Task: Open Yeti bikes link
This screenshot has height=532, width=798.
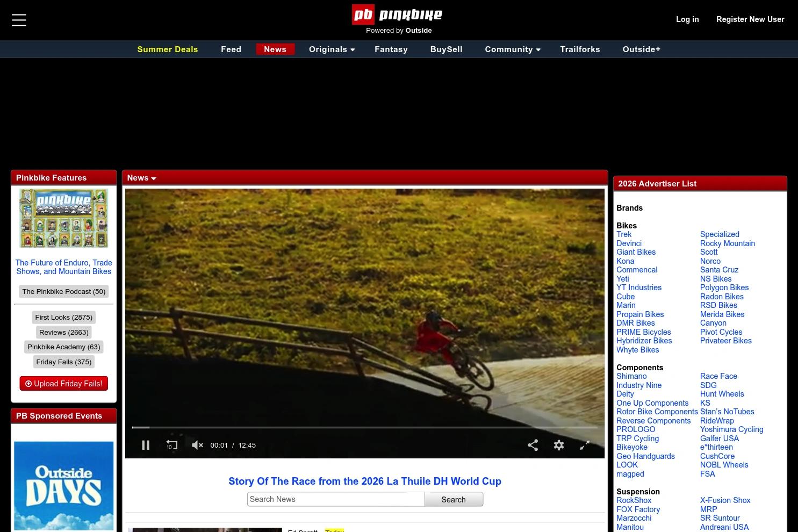Action: click(622, 279)
